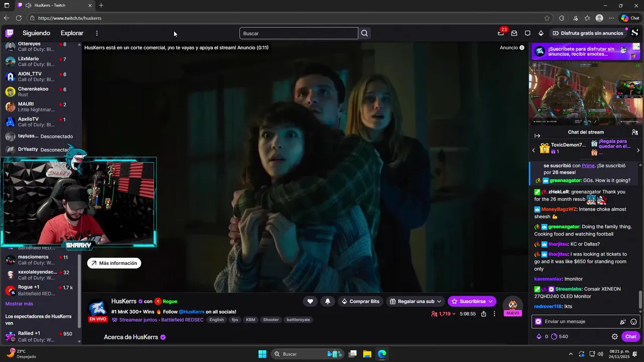Screen dimensions: 644x362
Task: Open the Windows Start menu
Action: (262, 354)
